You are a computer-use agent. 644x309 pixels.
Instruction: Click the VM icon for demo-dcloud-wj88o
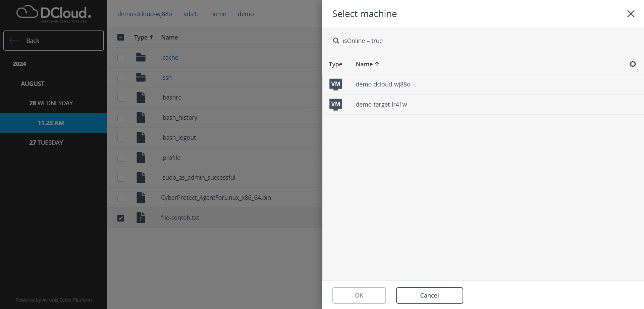pyautogui.click(x=335, y=84)
